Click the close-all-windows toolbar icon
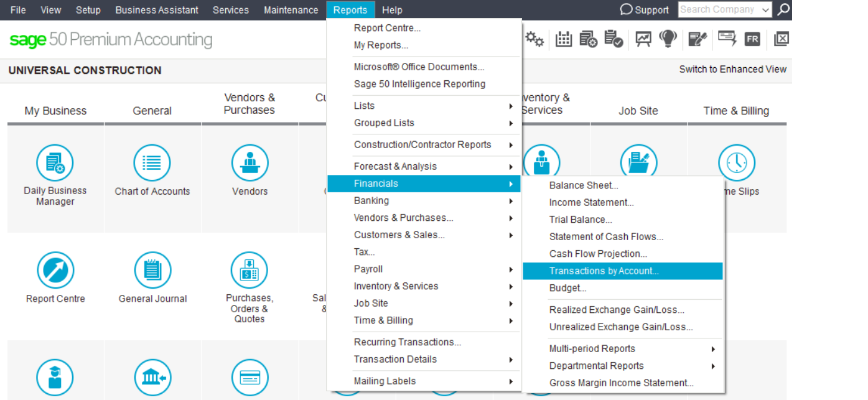The image size is (868, 400). point(782,39)
